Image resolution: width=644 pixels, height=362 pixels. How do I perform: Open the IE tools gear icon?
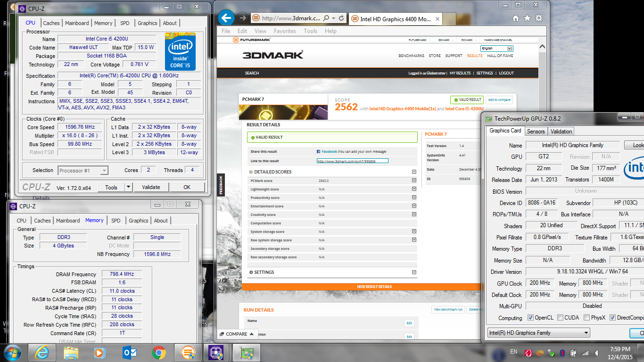click(x=539, y=18)
